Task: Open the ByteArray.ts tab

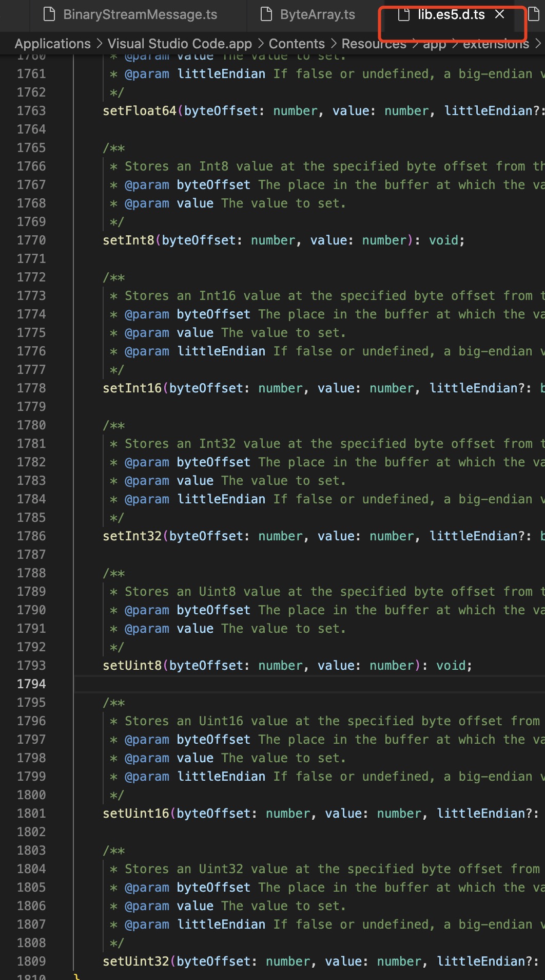Action: tap(317, 14)
